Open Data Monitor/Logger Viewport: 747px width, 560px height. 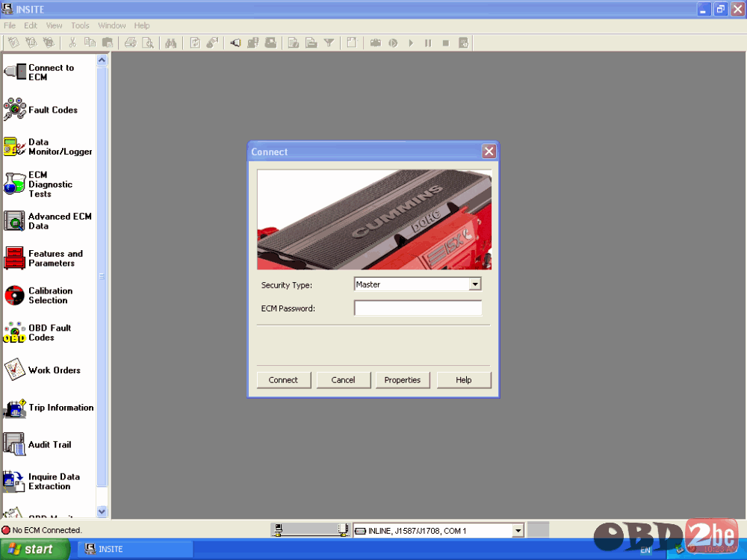[48, 146]
